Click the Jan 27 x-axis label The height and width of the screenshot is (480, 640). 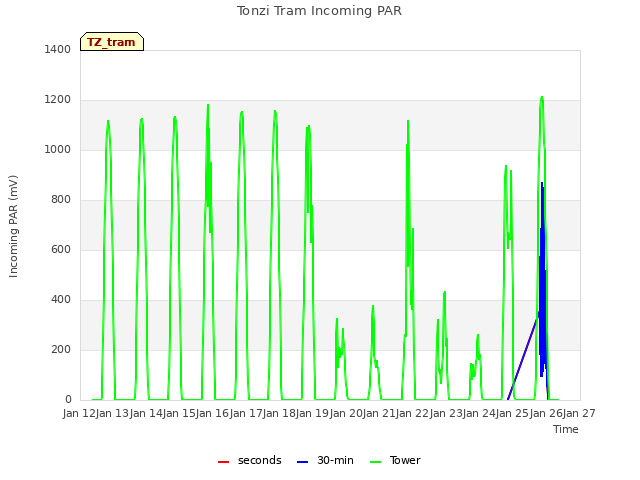pyautogui.click(x=579, y=413)
